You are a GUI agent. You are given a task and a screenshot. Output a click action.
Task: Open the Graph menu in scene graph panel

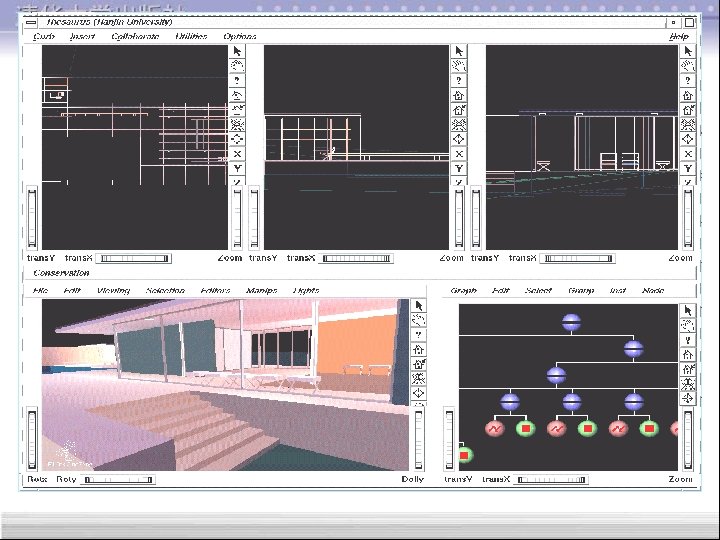463,290
